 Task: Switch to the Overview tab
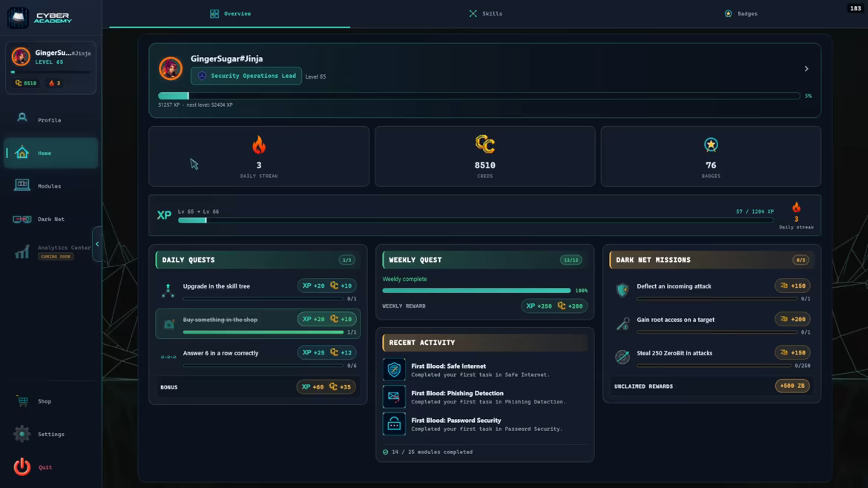(x=230, y=13)
